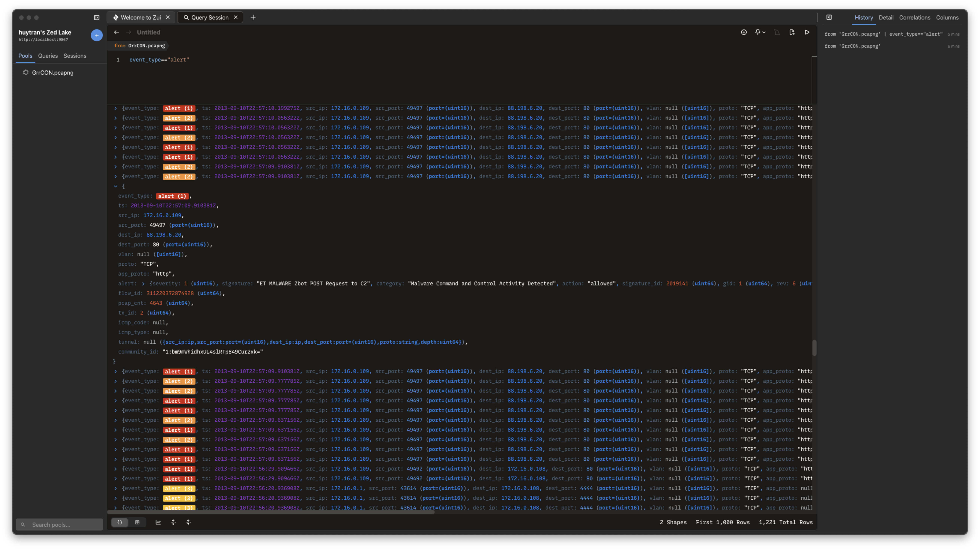Viewport: 980px width, 550px height.
Task: Open the histogram chart view icon
Action: point(158,522)
